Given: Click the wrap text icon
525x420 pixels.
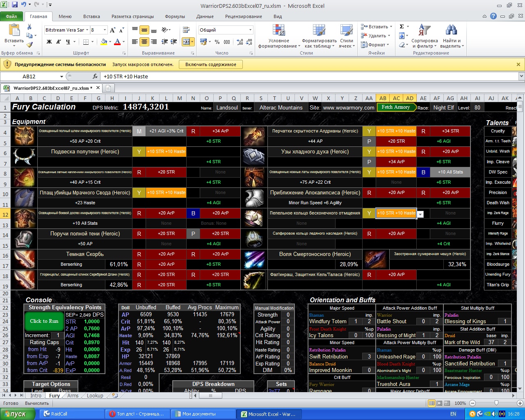Looking at the screenshot, I should 186,30.
